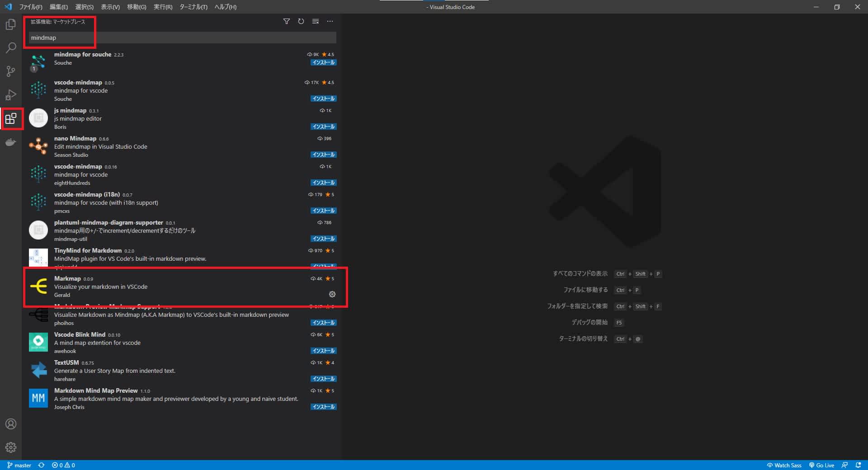The image size is (868, 470).
Task: Open the ターミナル(T) menu
Action: (193, 7)
